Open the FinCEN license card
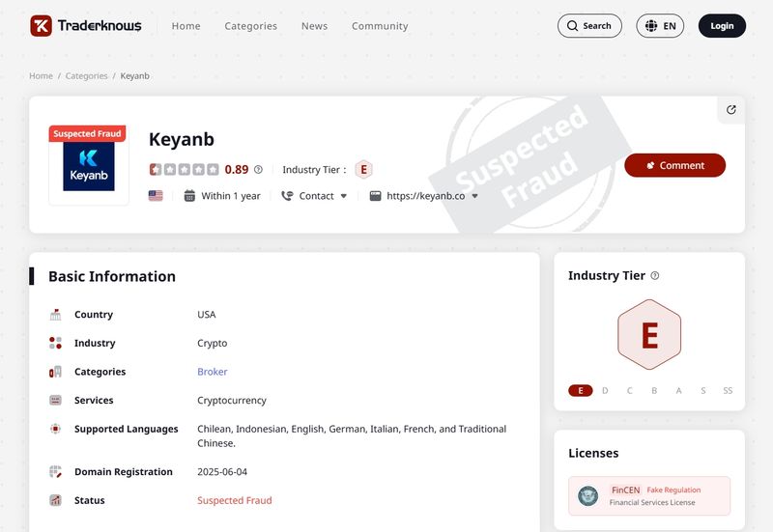Viewport: 773px width, 532px height. [649, 495]
